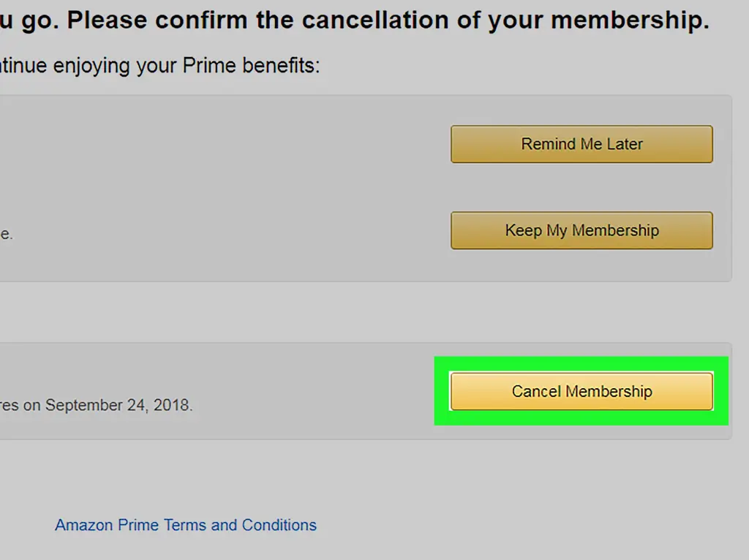749x560 pixels.
Task: Choose the Remind Me Later button
Action: tap(581, 144)
